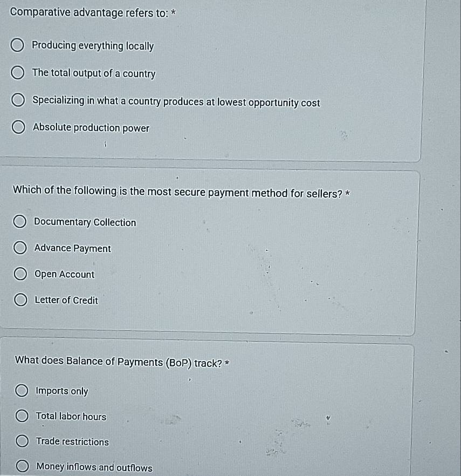Pick 'Money inflows and outflows' option
This screenshot has height=476, width=461.
23,466
